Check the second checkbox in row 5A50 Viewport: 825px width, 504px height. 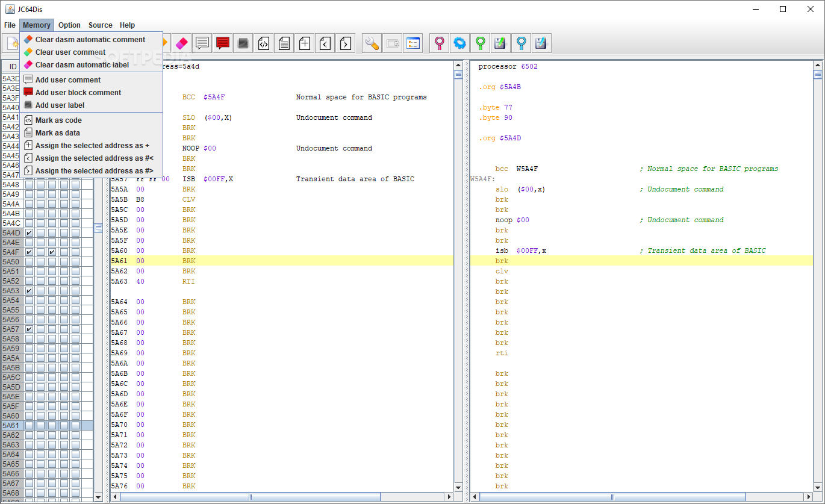tap(40, 262)
